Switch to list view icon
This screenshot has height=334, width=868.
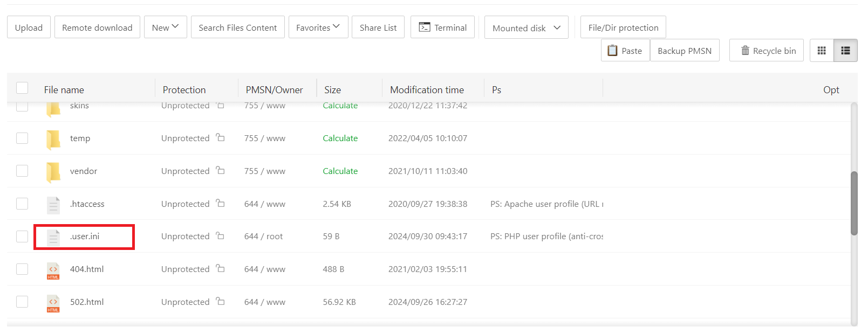tap(845, 51)
